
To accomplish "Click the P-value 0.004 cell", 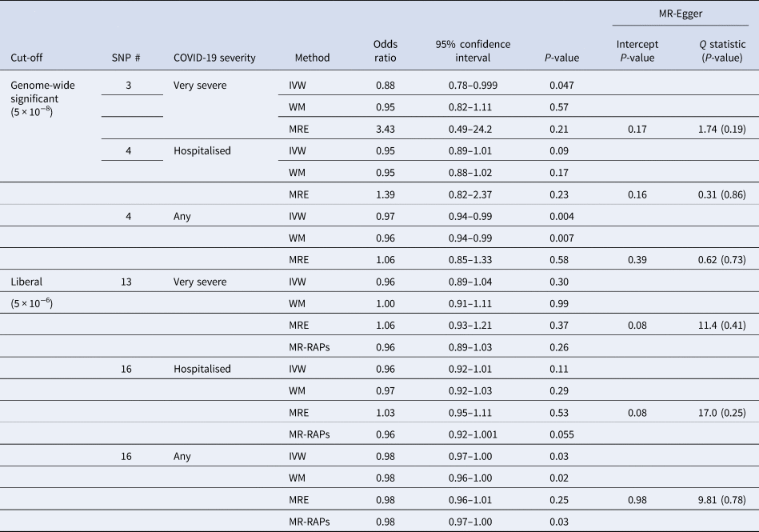I will [x=562, y=217].
